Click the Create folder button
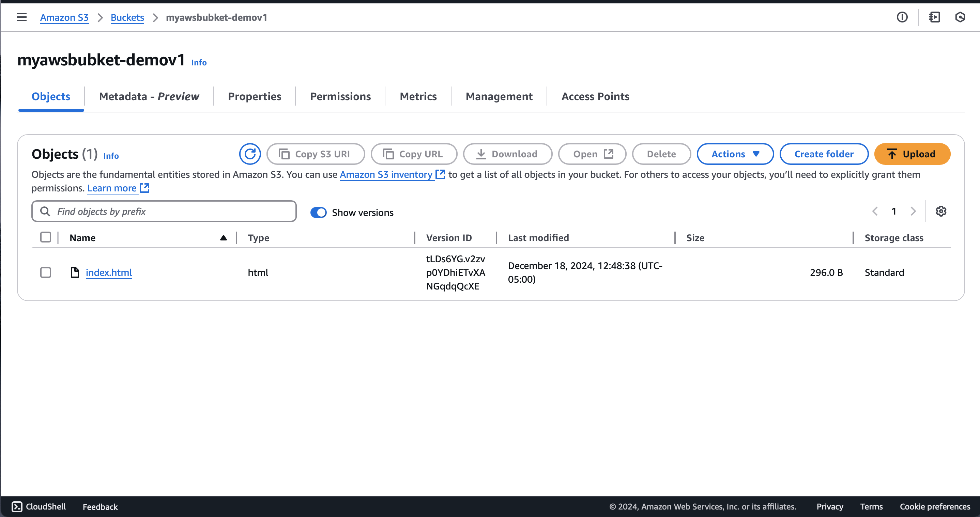 click(x=824, y=154)
